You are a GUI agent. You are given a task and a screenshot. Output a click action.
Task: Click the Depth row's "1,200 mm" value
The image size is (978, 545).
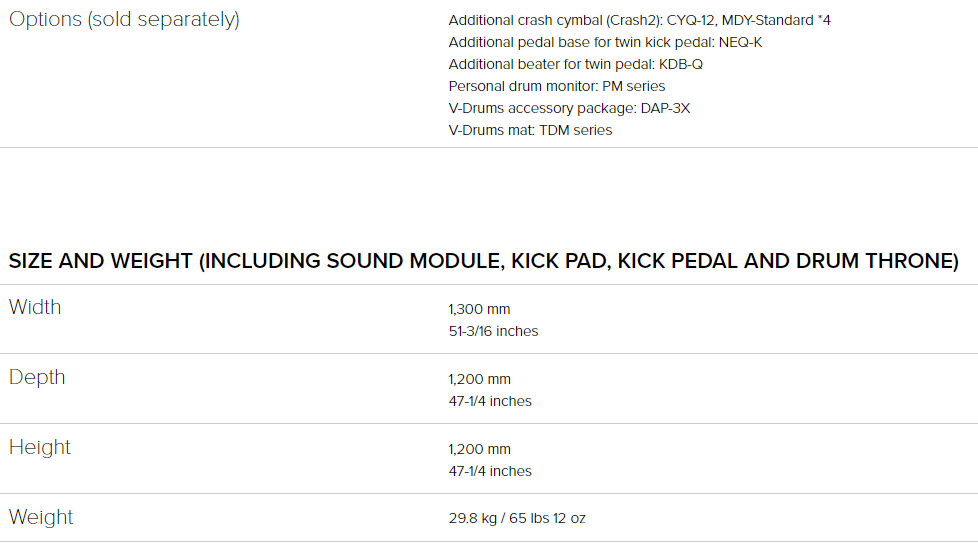coord(479,379)
